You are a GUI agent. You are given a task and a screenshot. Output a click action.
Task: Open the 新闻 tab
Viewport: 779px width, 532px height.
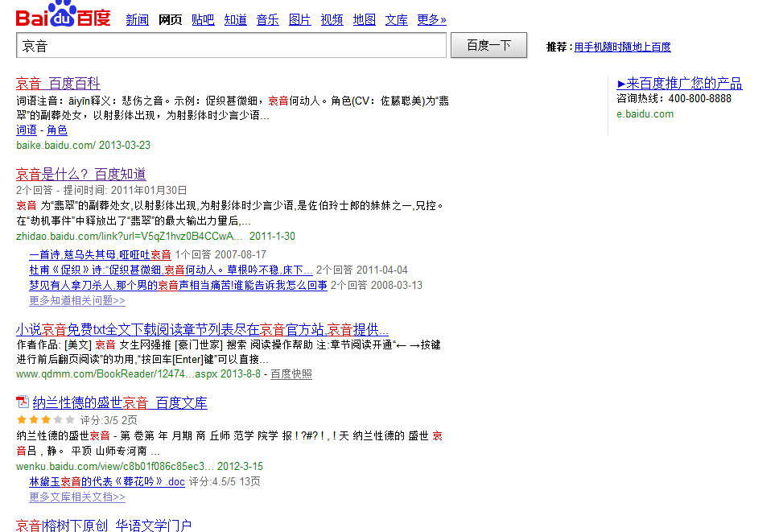[137, 20]
